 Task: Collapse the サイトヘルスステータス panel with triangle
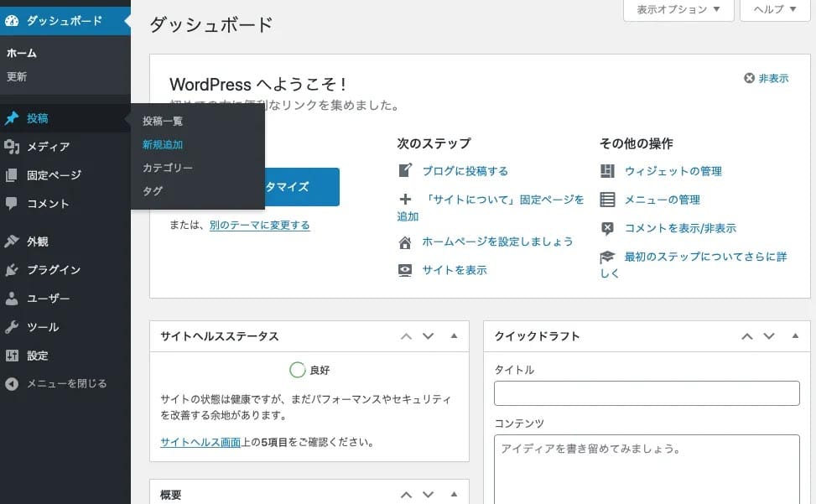tap(454, 336)
